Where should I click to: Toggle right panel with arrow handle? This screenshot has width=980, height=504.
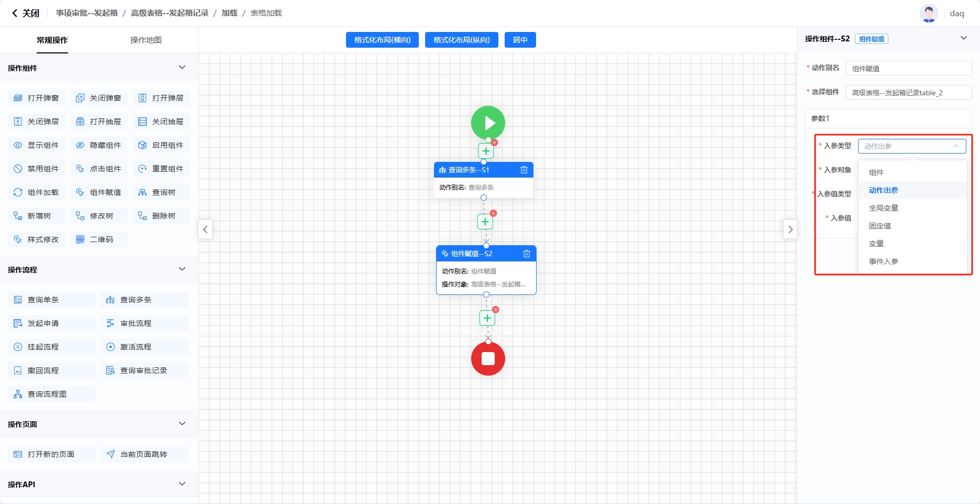(790, 229)
